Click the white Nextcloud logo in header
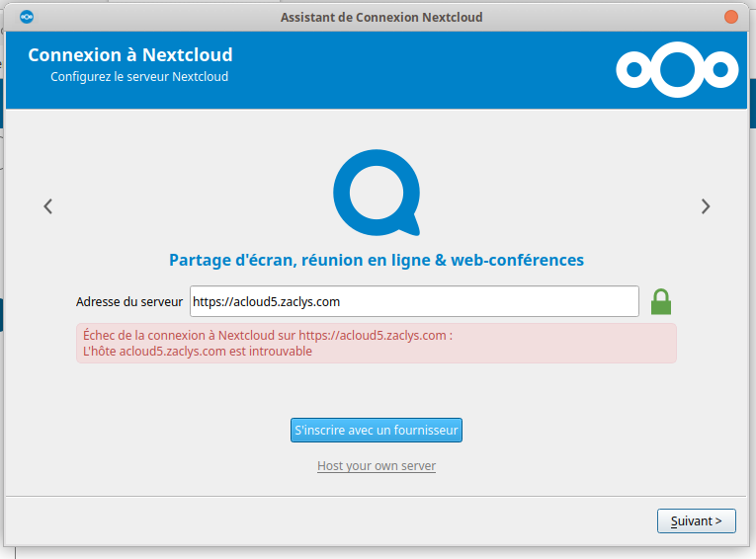The image size is (756, 559). coord(677,69)
